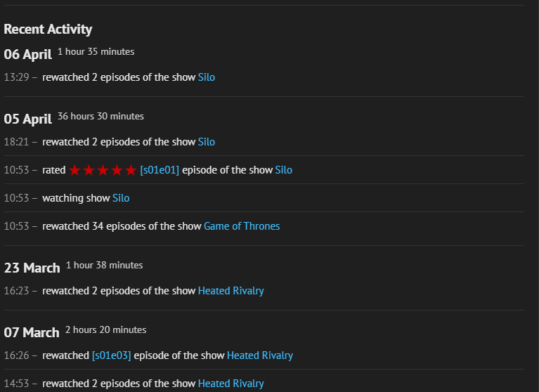Open Heated Rivalry link in 16:23 entry

coord(231,291)
